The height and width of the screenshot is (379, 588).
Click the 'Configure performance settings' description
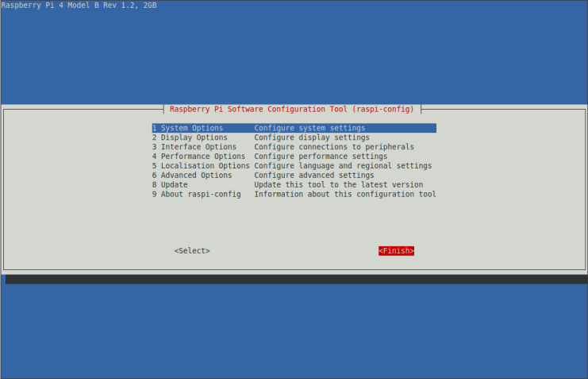321,157
